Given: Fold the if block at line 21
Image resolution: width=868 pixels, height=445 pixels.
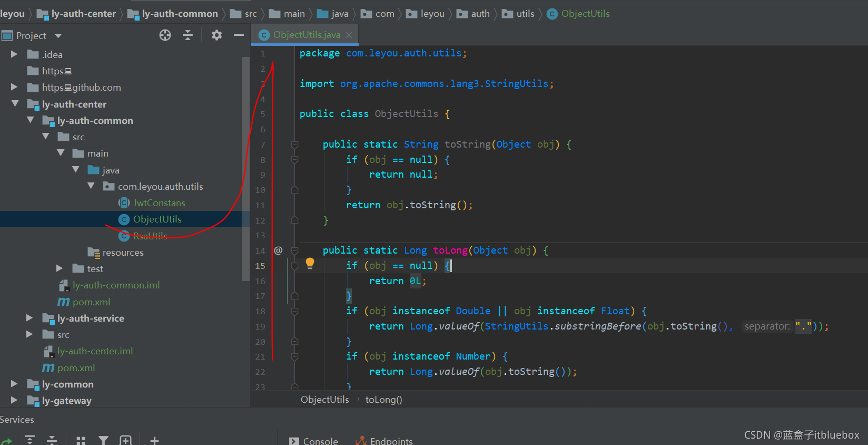Looking at the screenshot, I should pyautogui.click(x=295, y=356).
